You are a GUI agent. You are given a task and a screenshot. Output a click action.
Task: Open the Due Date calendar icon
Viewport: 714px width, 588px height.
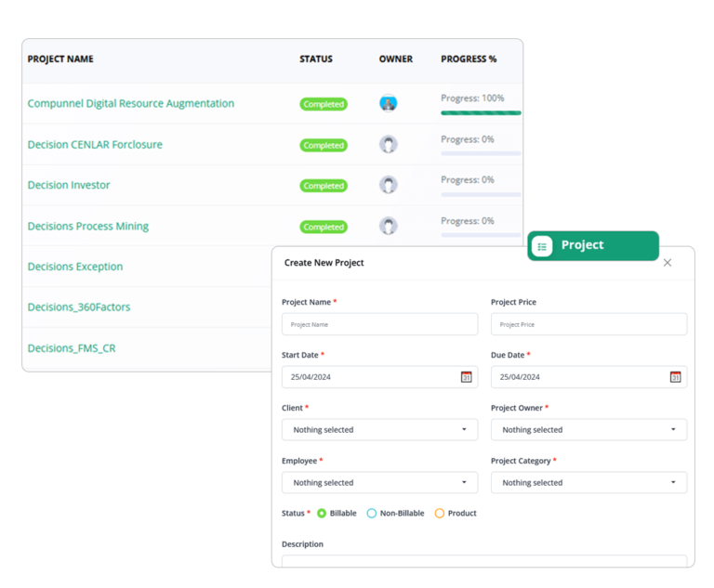tap(675, 377)
